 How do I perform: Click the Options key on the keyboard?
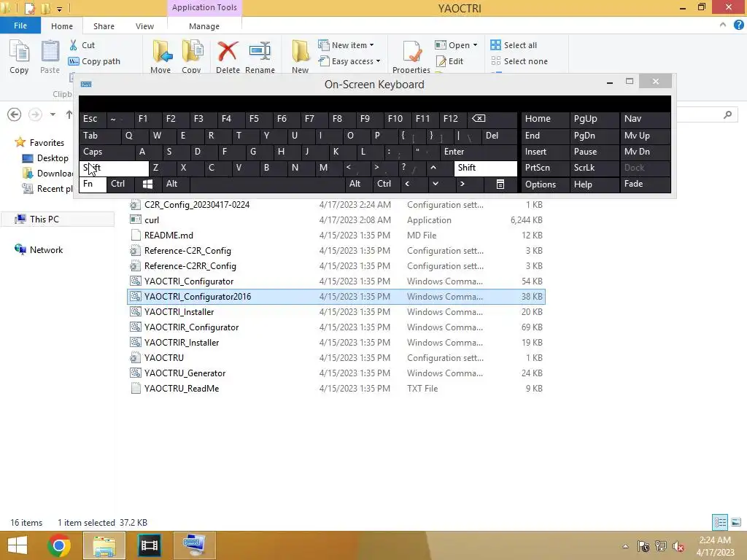(x=545, y=184)
